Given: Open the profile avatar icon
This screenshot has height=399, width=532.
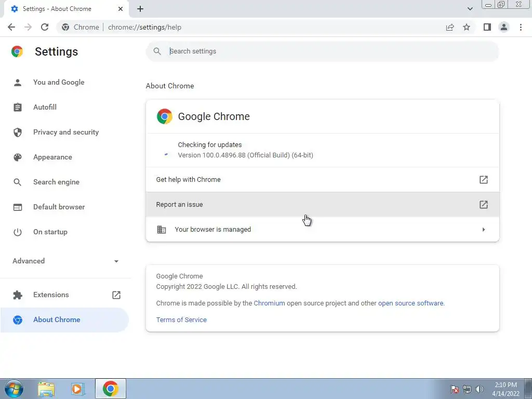Looking at the screenshot, I should tap(504, 27).
